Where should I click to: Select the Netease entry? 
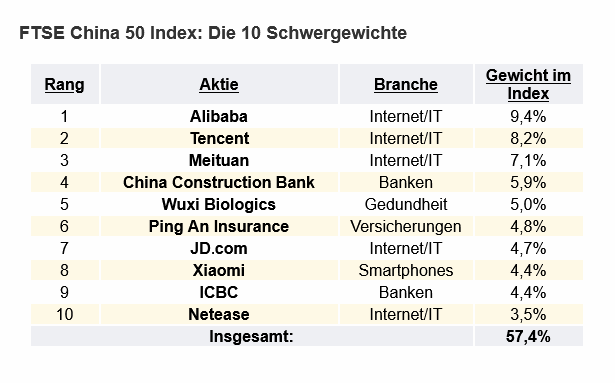pyautogui.click(x=219, y=314)
